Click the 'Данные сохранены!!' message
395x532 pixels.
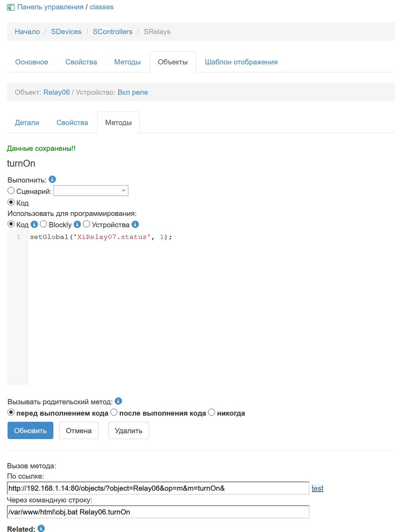pyautogui.click(x=41, y=148)
